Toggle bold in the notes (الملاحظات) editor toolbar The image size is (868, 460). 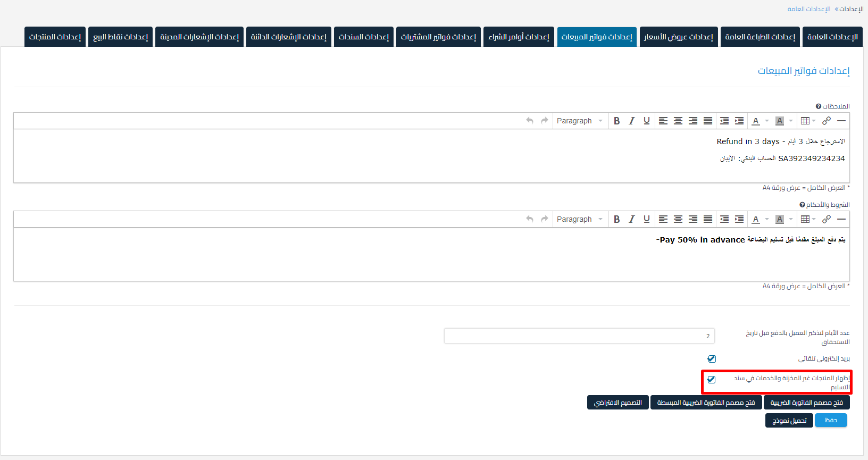coord(616,121)
